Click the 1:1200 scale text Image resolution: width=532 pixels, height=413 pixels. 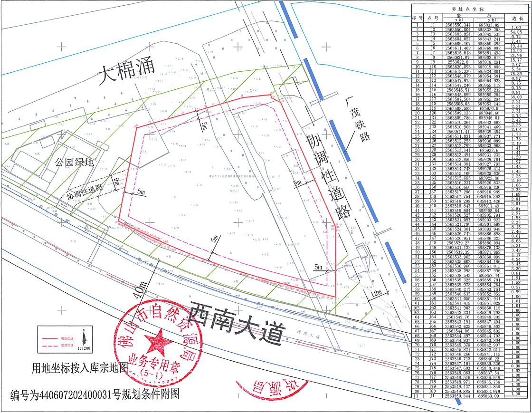point(84,348)
